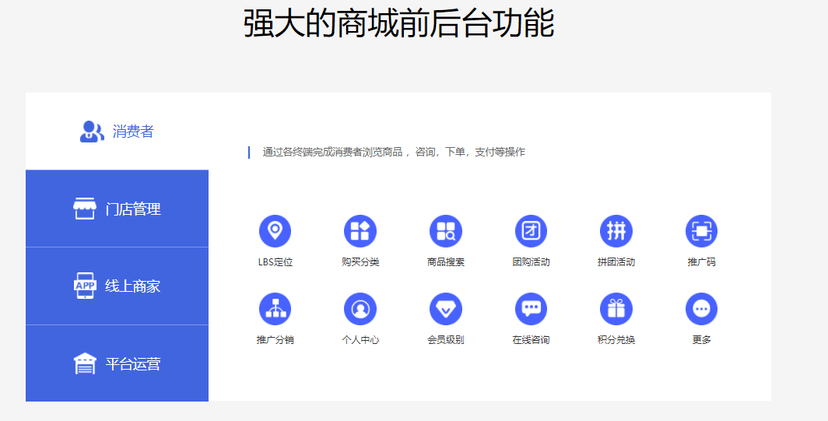Open the 商品搜索 search icon
This screenshot has height=421, width=828.
[x=446, y=231]
